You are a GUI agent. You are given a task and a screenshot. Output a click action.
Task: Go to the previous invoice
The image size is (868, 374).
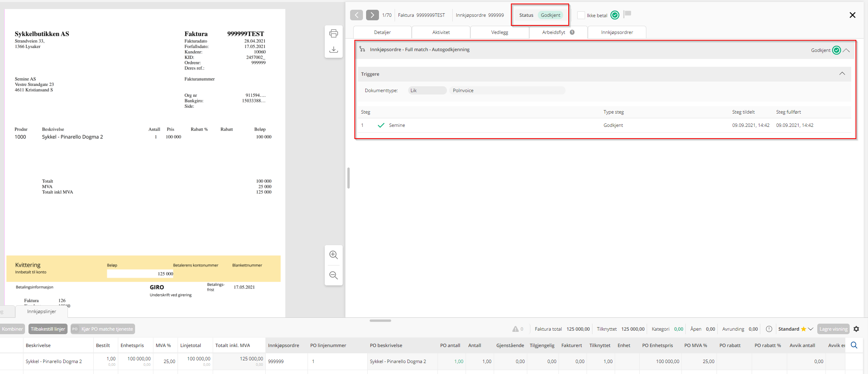pos(356,15)
